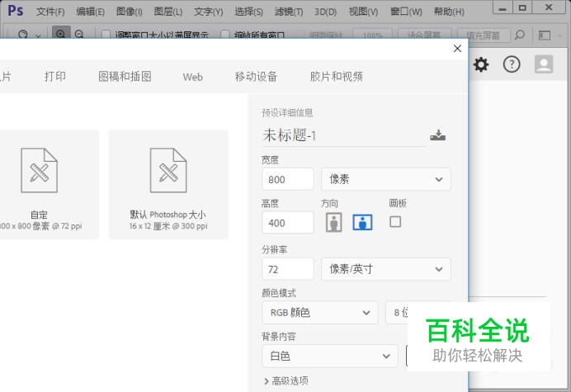Image resolution: width=571 pixels, height=392 pixels.
Task: Maximize the Photoshop window
Action: click(x=522, y=7)
